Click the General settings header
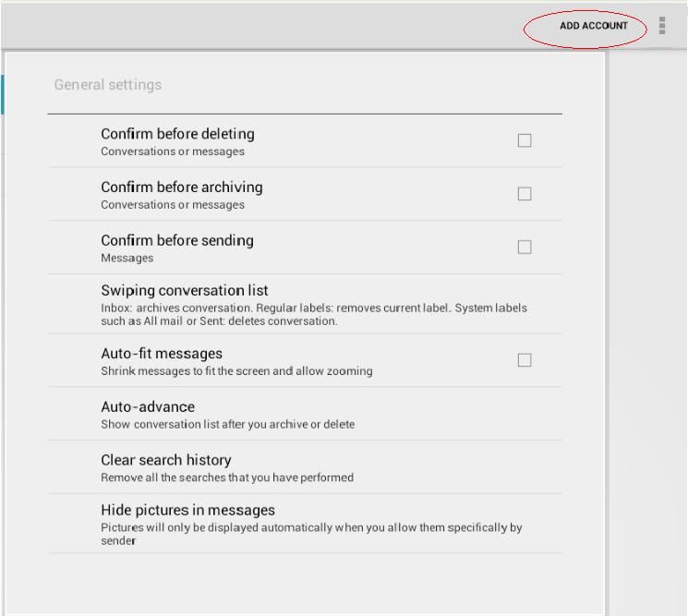 [108, 85]
